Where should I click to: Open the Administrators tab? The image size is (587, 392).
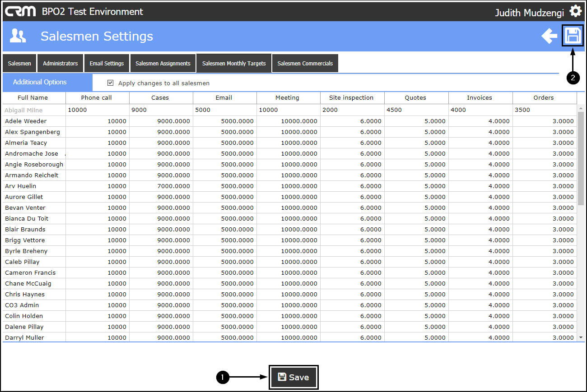tap(60, 64)
